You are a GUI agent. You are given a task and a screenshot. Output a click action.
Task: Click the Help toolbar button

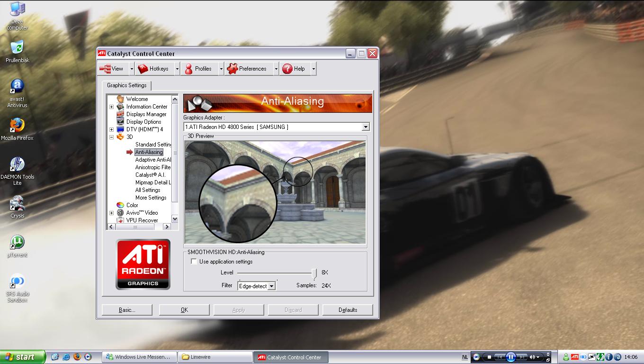pos(295,69)
